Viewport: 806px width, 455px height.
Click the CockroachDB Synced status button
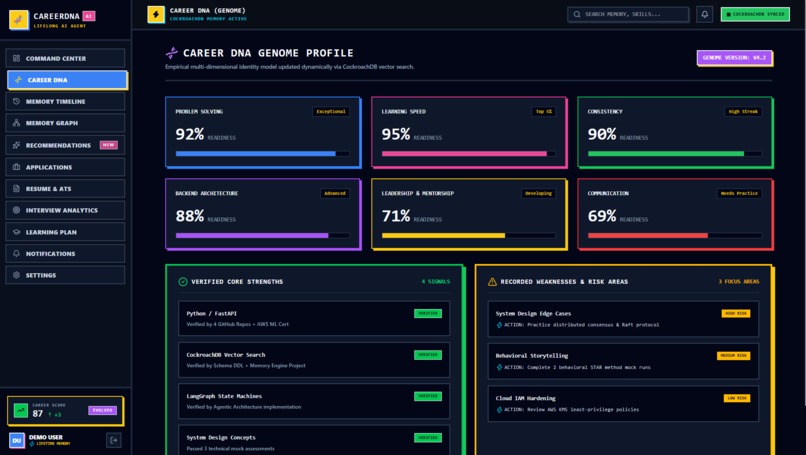point(755,14)
